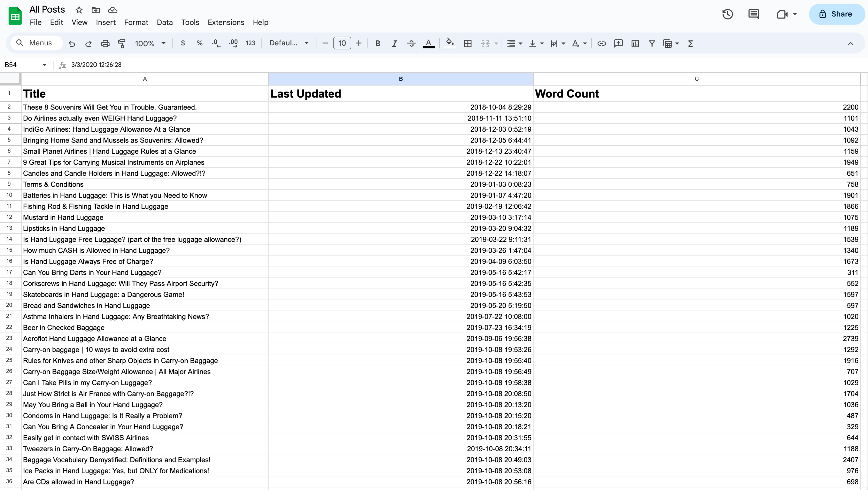Open filter views table icon

click(x=667, y=43)
